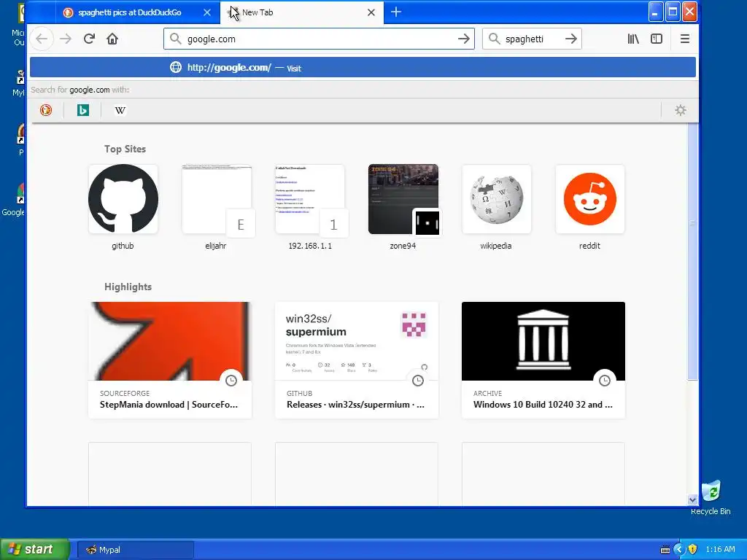Close the New Tab tab
The height and width of the screenshot is (560, 747).
click(371, 13)
